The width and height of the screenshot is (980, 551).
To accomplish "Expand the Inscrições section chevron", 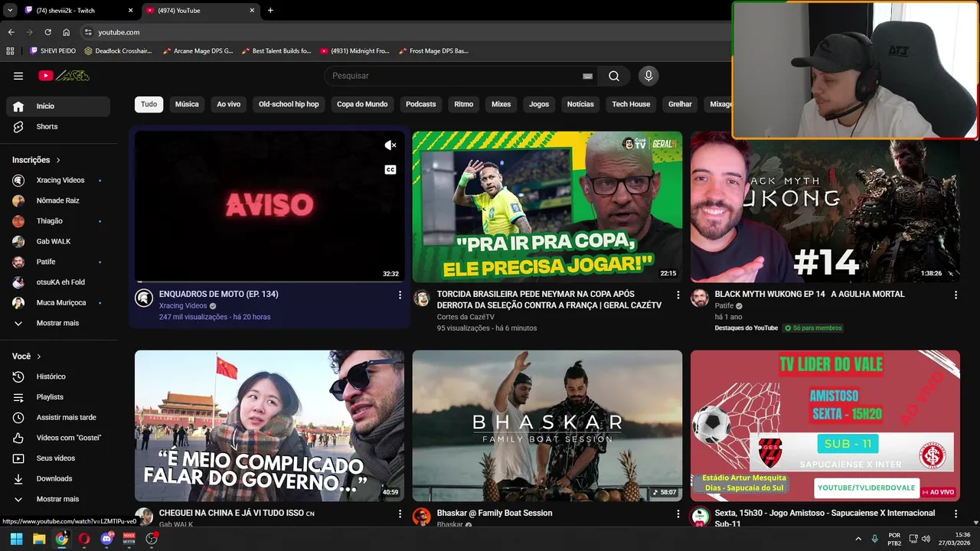I will click(x=58, y=160).
